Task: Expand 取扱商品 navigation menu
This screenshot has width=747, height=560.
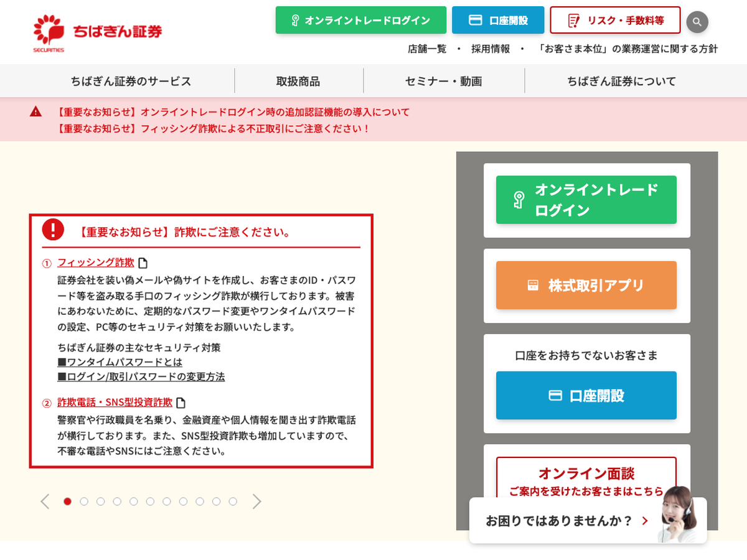Action: (x=298, y=81)
